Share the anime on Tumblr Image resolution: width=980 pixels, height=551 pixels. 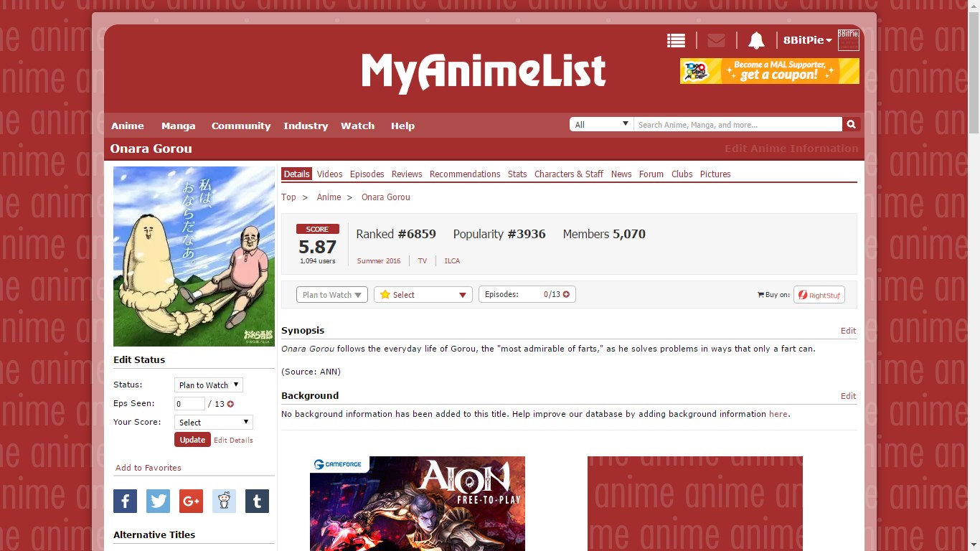click(257, 501)
